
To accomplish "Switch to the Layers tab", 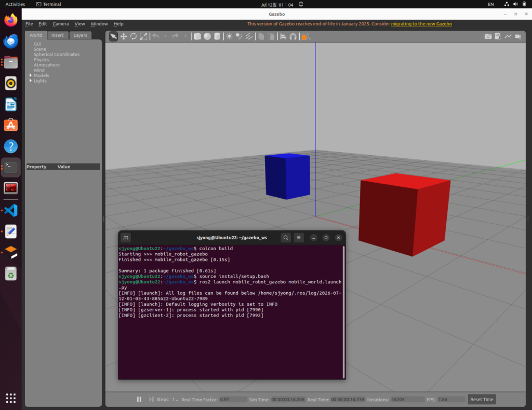I will [81, 35].
